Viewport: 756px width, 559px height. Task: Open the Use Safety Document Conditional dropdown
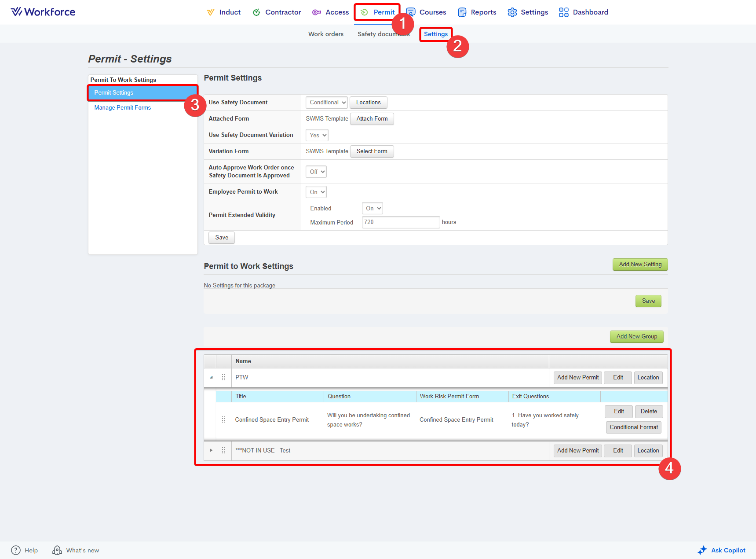coord(326,103)
